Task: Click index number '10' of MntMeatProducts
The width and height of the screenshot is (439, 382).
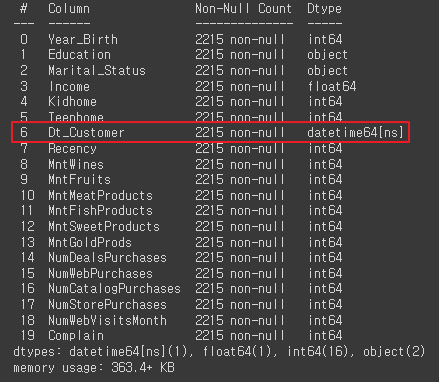Action: click(x=27, y=195)
